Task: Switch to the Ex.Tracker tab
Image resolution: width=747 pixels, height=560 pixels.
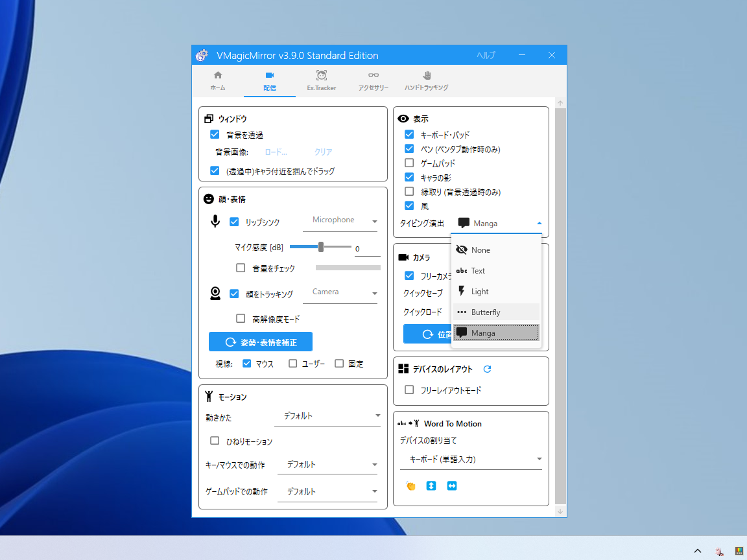Action: tap(321, 80)
